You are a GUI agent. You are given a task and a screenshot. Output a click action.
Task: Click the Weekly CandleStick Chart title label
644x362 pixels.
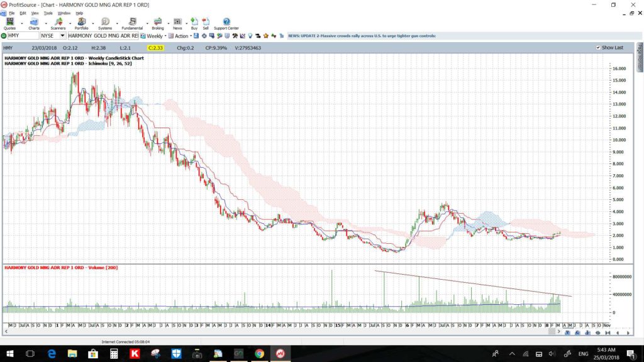tap(116, 58)
